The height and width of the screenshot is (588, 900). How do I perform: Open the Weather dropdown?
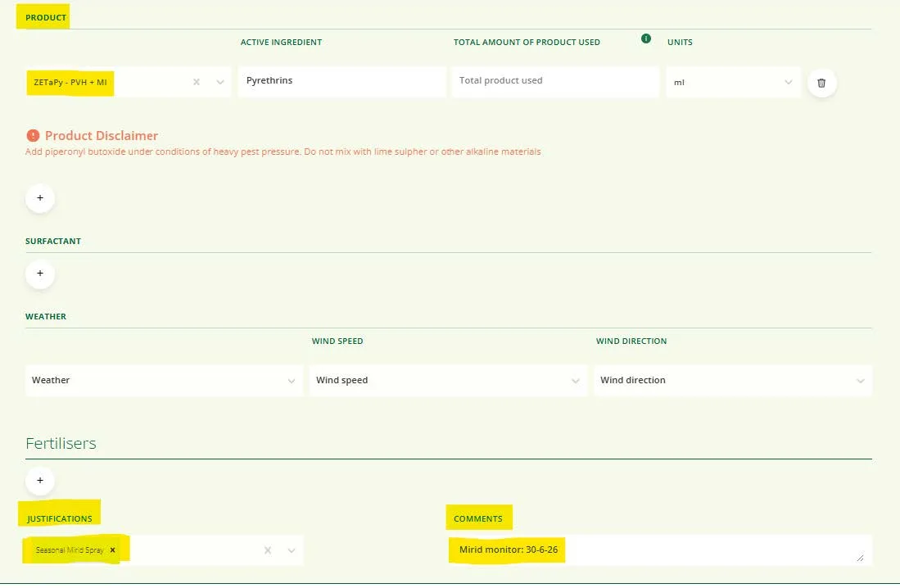pos(164,380)
